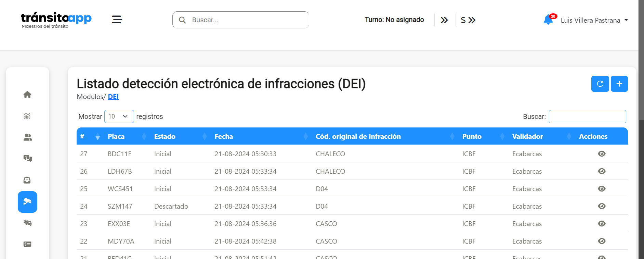The width and height of the screenshot is (644, 259).
Task: Click the Turno: No asignado label
Action: click(x=394, y=20)
